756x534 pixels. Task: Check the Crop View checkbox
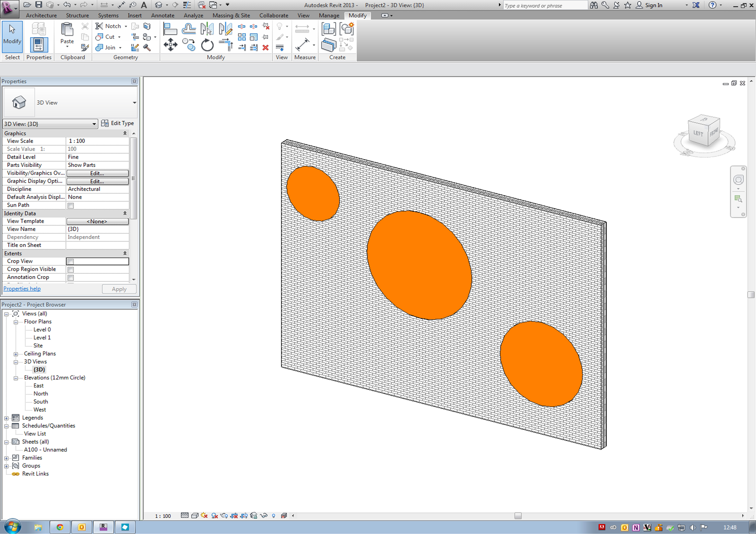pyautogui.click(x=70, y=262)
